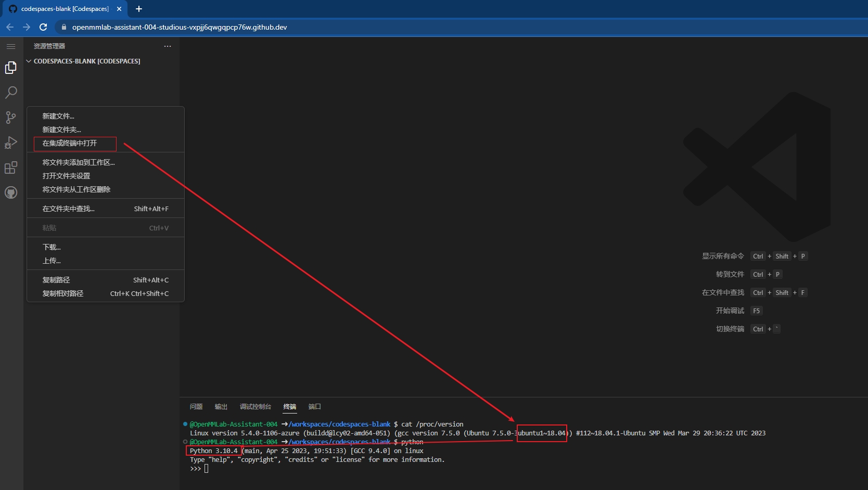Switch to the 问题 panel tab
This screenshot has width=868, height=490.
[x=196, y=407]
